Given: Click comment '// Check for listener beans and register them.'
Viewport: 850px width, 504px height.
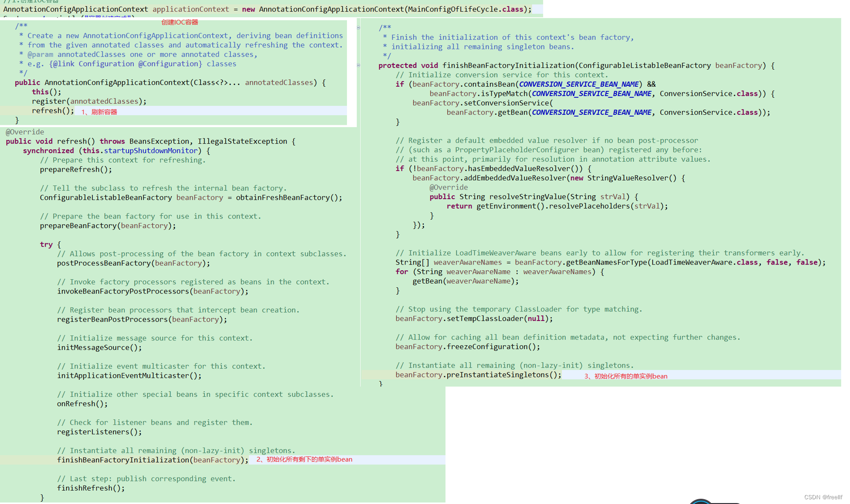Looking at the screenshot, I should [155, 422].
